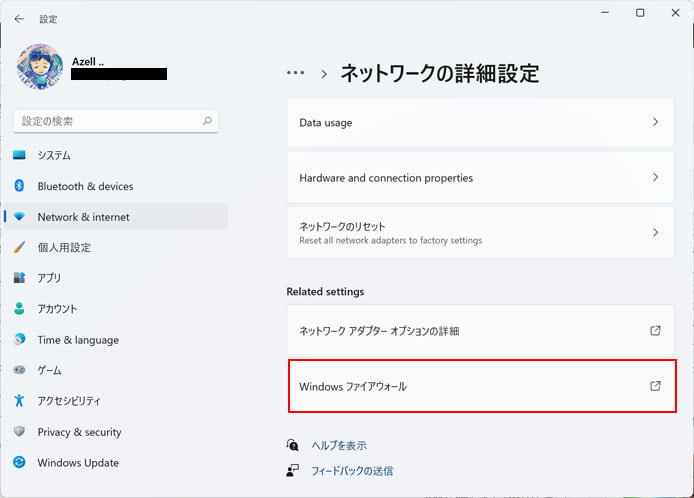
Task: Click the アプリ apps icon
Action: (19, 278)
